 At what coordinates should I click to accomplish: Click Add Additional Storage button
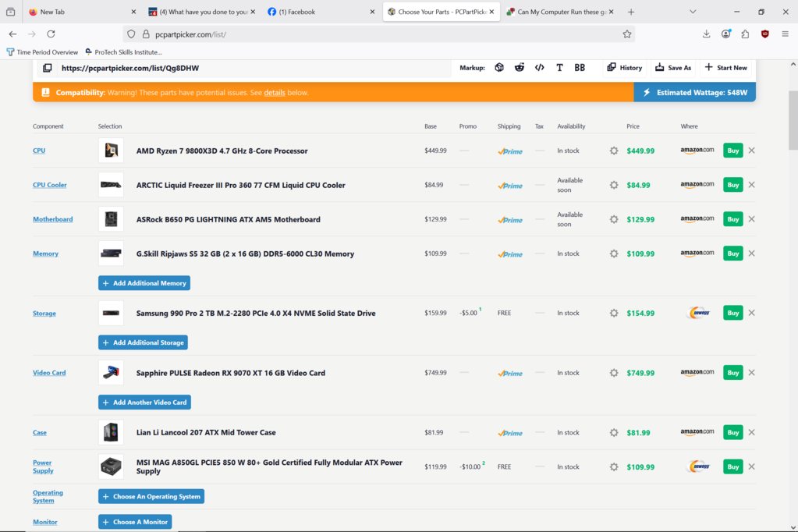point(143,342)
